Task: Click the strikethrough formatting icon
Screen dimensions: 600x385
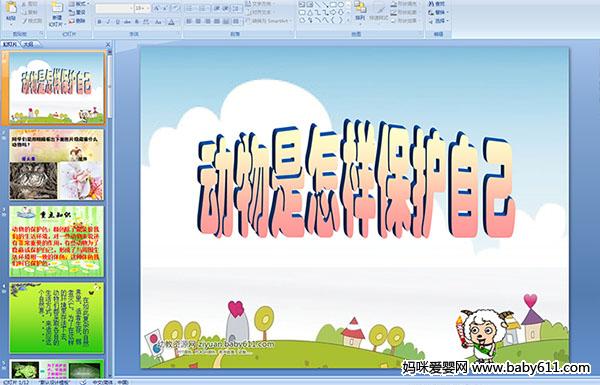Action: click(x=127, y=22)
